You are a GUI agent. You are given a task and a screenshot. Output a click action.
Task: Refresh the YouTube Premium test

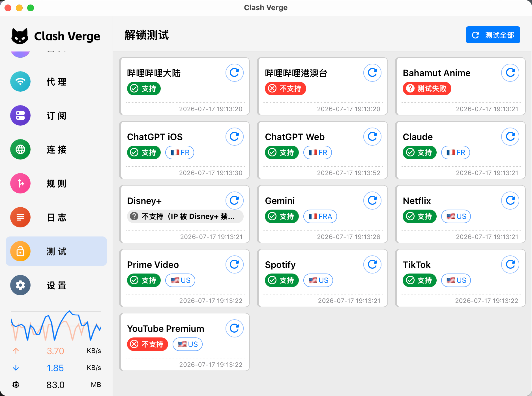coord(234,328)
